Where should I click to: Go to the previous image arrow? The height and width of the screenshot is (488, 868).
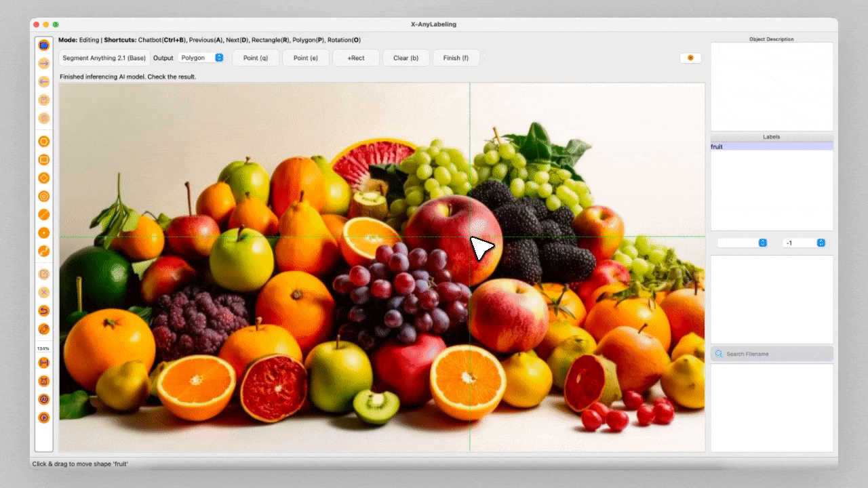click(44, 81)
